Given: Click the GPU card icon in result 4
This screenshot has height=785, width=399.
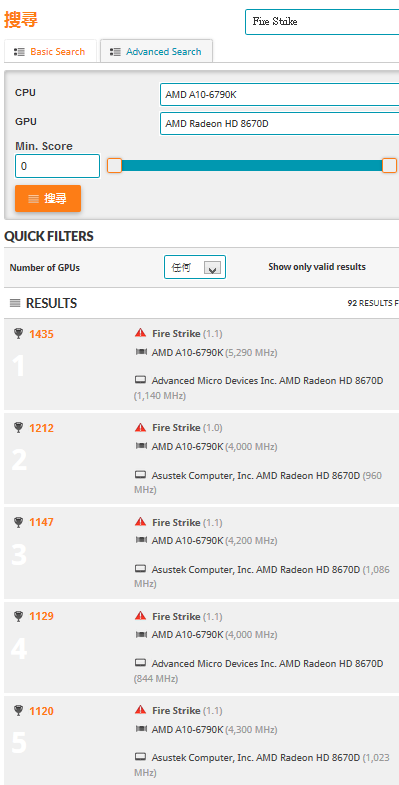Looking at the screenshot, I should click(141, 663).
